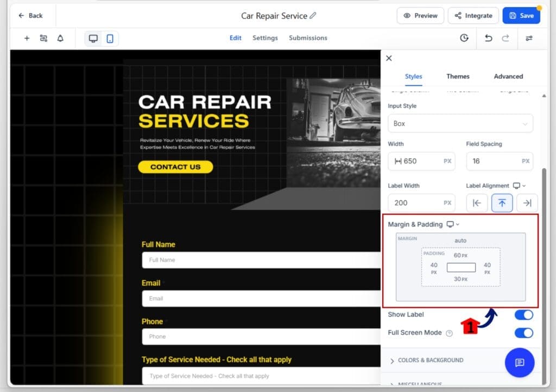This screenshot has width=556, height=392.
Task: Disable Full Screen Mode toggle
Action: (x=523, y=333)
